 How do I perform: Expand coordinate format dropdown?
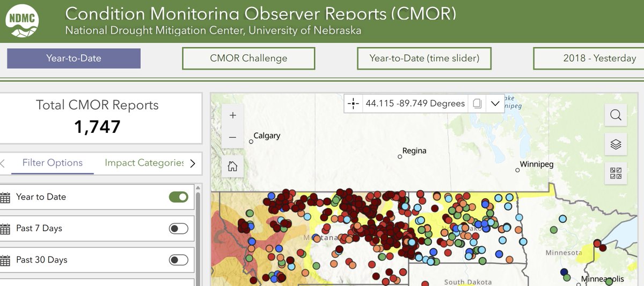pos(495,103)
